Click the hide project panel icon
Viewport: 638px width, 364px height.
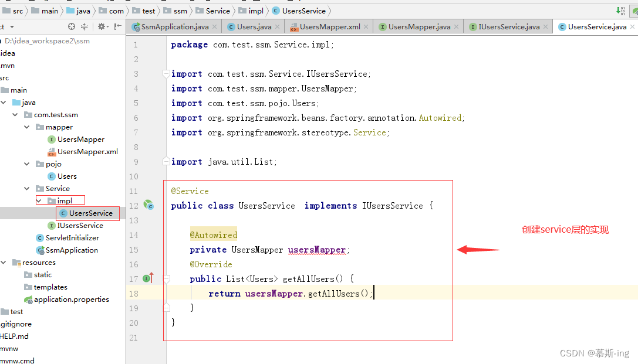[117, 26]
